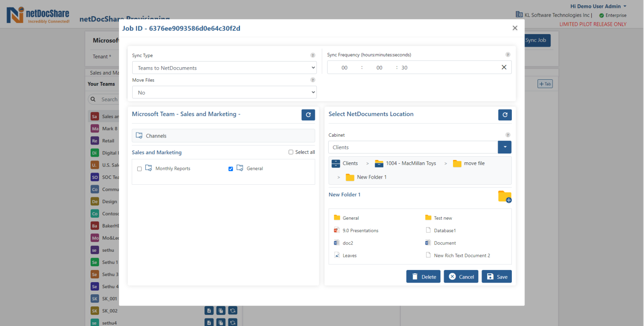Click the Move Files help icon

coord(313,80)
